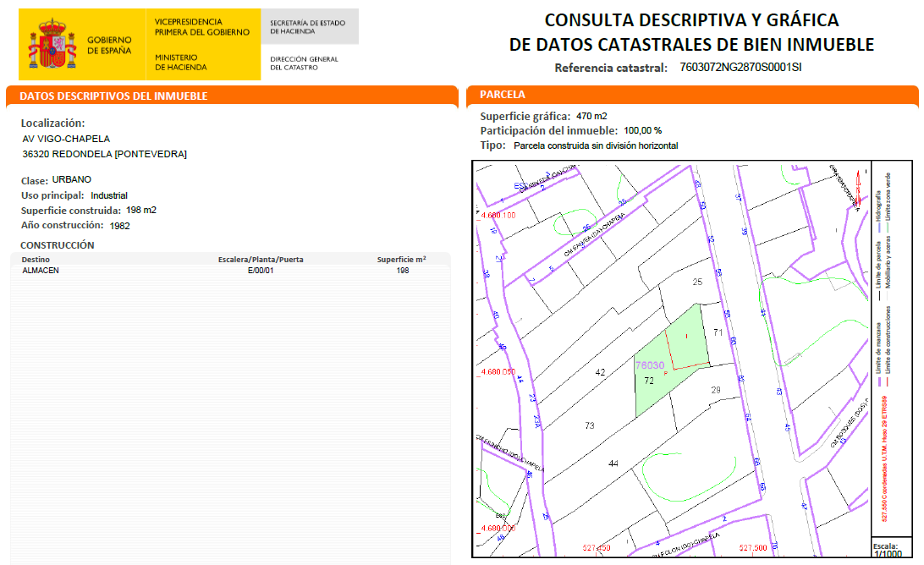Click parcel 25 above the highlighted plot
Viewport: 924px width, 565px height.
697,282
